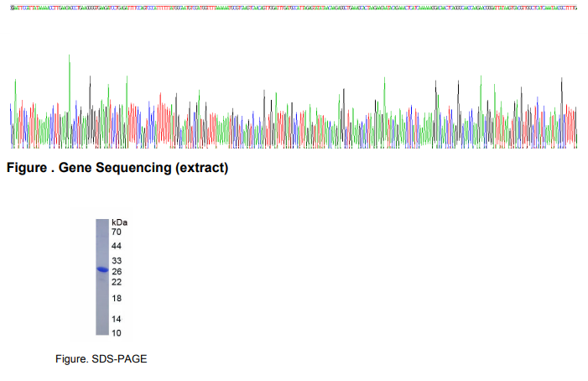Screen dimensions: 588x381
Task: Click the sequencing chromatogram trace
Action: click(x=294, y=102)
